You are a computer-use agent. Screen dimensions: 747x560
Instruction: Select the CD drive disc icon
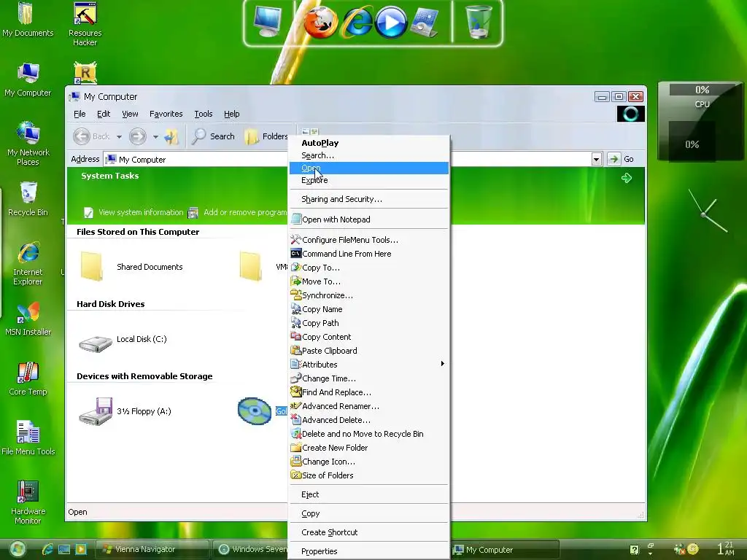[255, 411]
